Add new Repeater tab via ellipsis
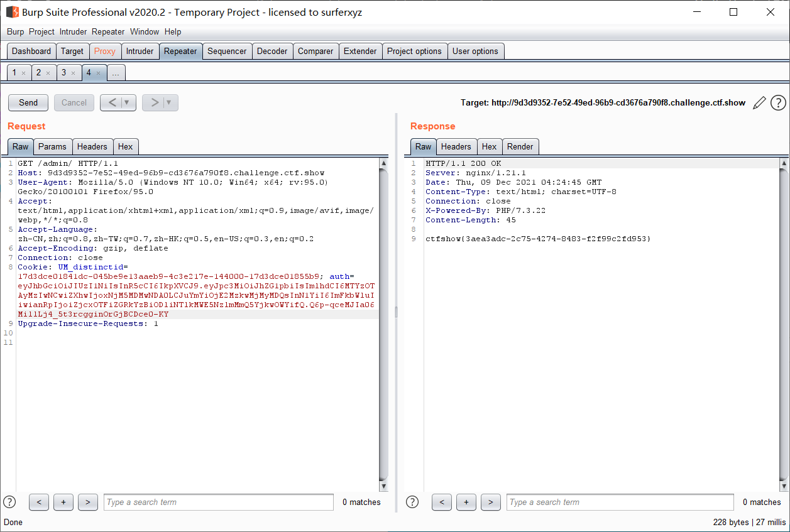The height and width of the screenshot is (532, 790). pyautogui.click(x=115, y=73)
